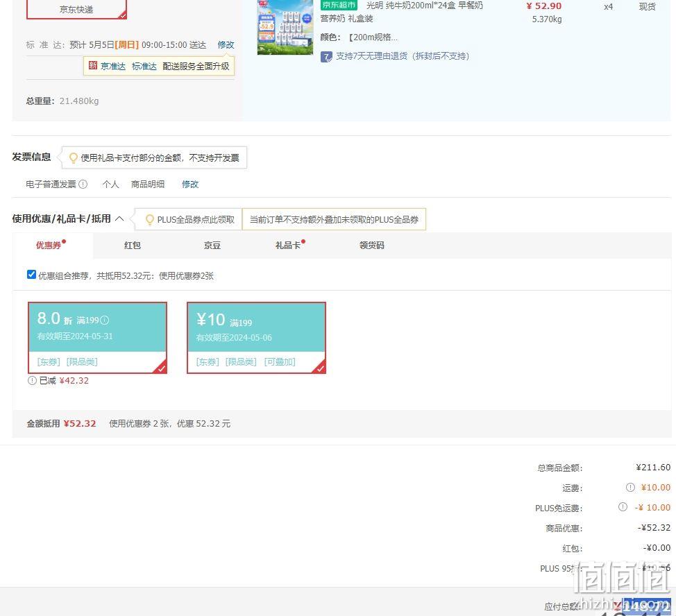Open the 京准达 delivery service link

coord(113,67)
